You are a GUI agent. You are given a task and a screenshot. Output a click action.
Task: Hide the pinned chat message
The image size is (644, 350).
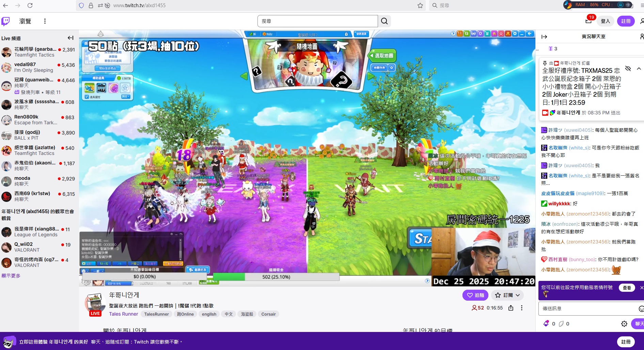click(628, 69)
